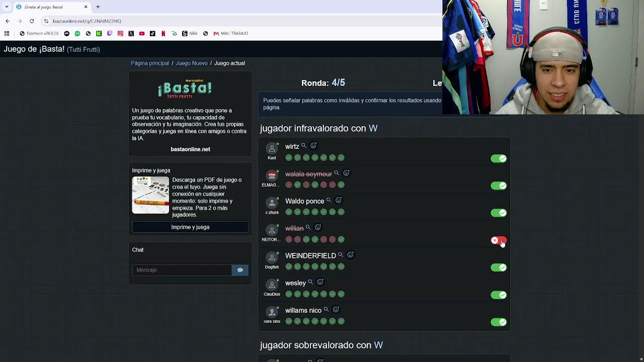The height and width of the screenshot is (362, 644).
Task: Open the Kick bookmark
Action: pyautogui.click(x=99, y=33)
